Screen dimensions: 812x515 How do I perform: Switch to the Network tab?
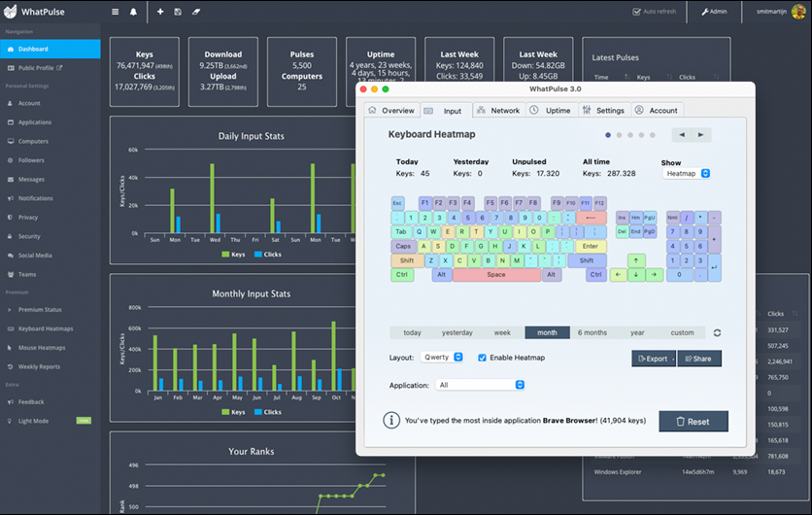coord(498,111)
